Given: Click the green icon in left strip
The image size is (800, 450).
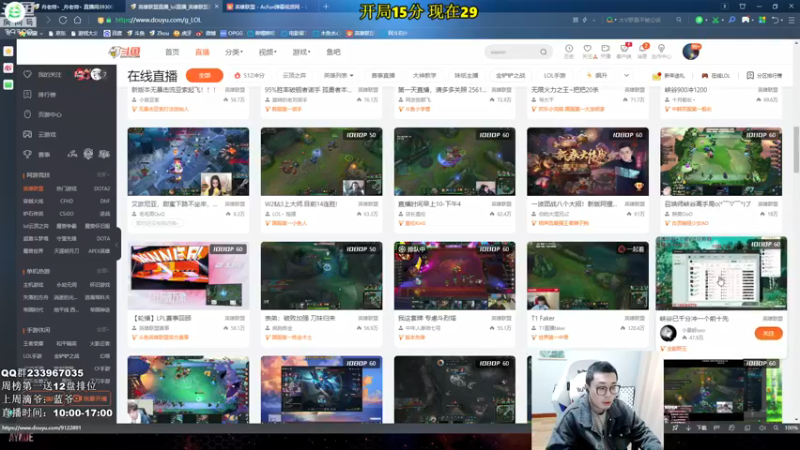Looking at the screenshot, I should point(8,85).
